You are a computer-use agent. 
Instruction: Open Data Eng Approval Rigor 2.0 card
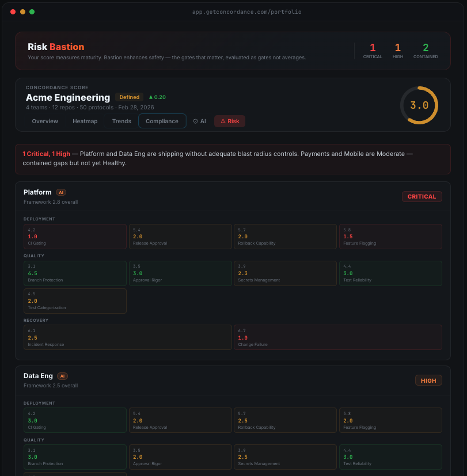180,457
